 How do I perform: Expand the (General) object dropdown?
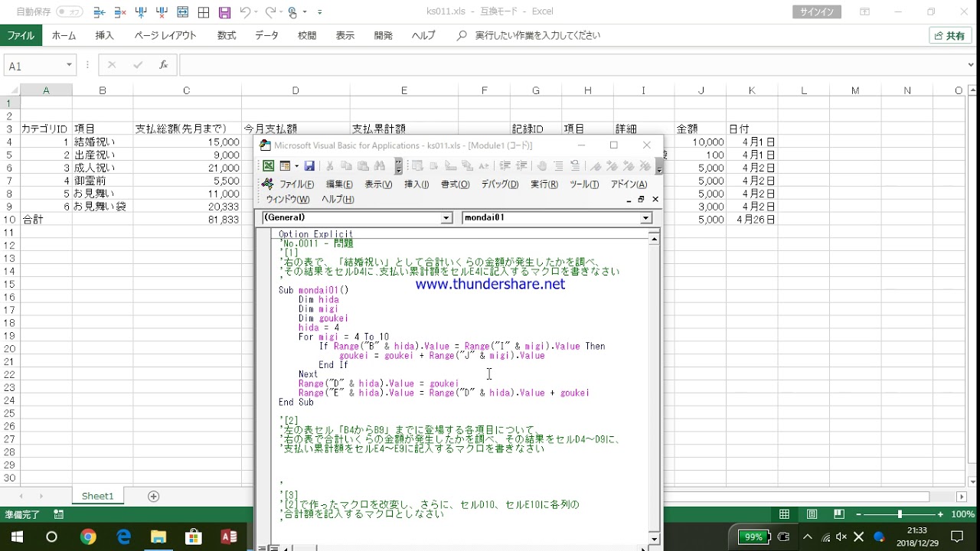(x=446, y=218)
